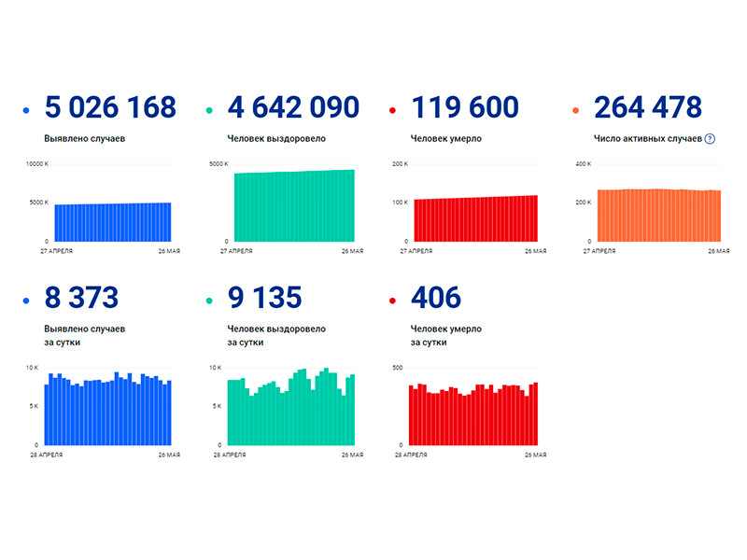This screenshot has width=747, height=560.
Task: Select the daily cases number 8 373
Action: pyautogui.click(x=80, y=299)
